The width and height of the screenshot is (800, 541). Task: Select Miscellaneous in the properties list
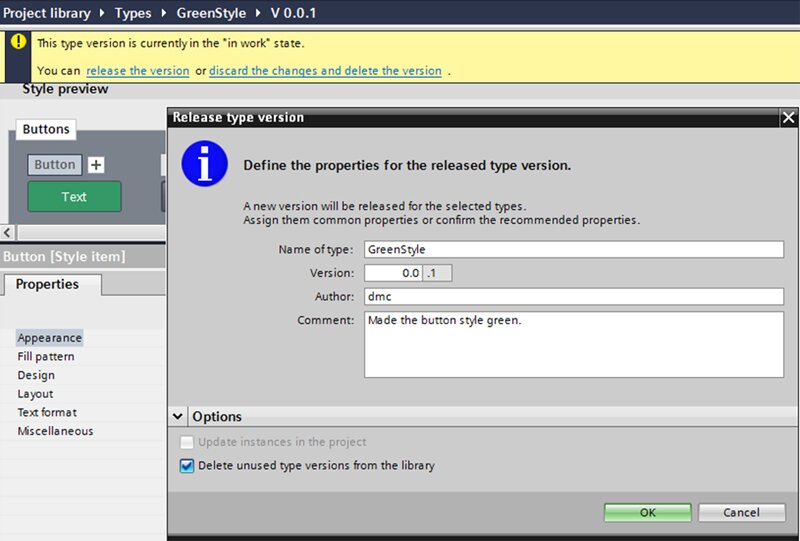[55, 431]
